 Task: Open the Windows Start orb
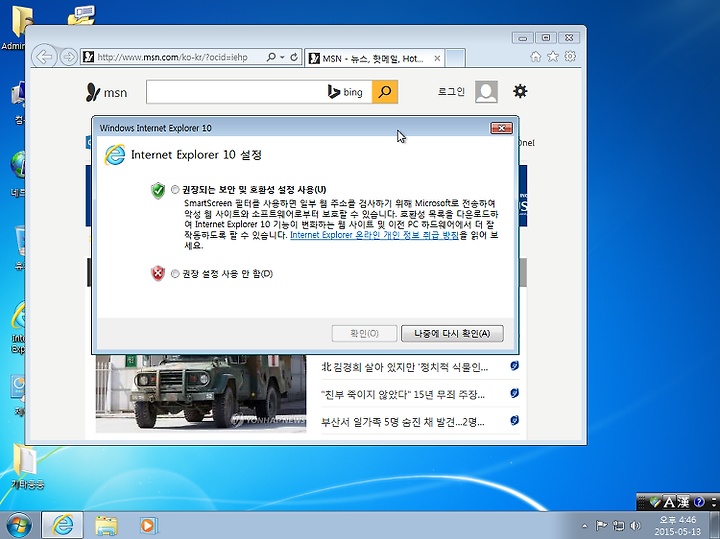19,525
